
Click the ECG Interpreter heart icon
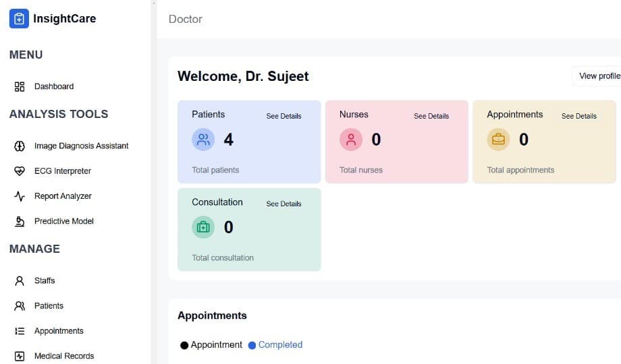point(20,171)
